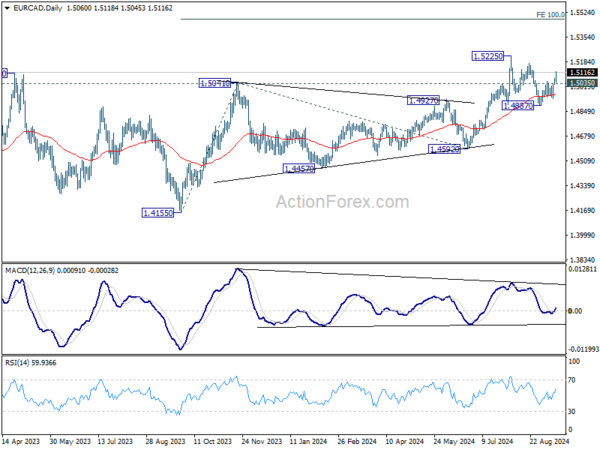The height and width of the screenshot is (450, 600).
Task: Select the 1.45920 price label
Action: [444, 149]
